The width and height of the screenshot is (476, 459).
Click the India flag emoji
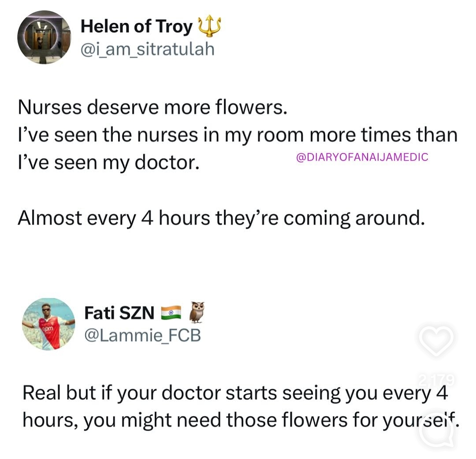point(171,313)
